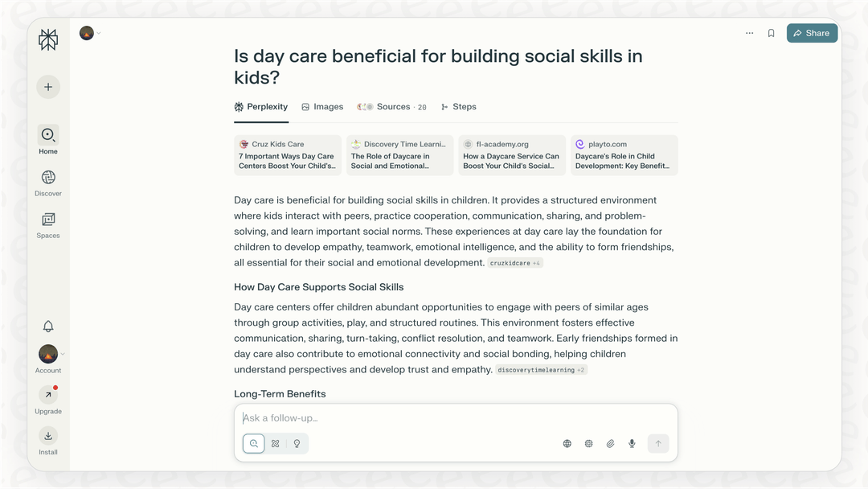Open the Cruz Kids Care source card
The width and height of the screenshot is (868, 489).
pos(288,155)
